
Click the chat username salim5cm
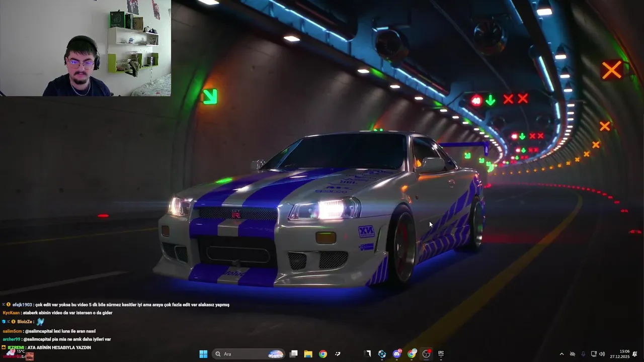(x=13, y=331)
